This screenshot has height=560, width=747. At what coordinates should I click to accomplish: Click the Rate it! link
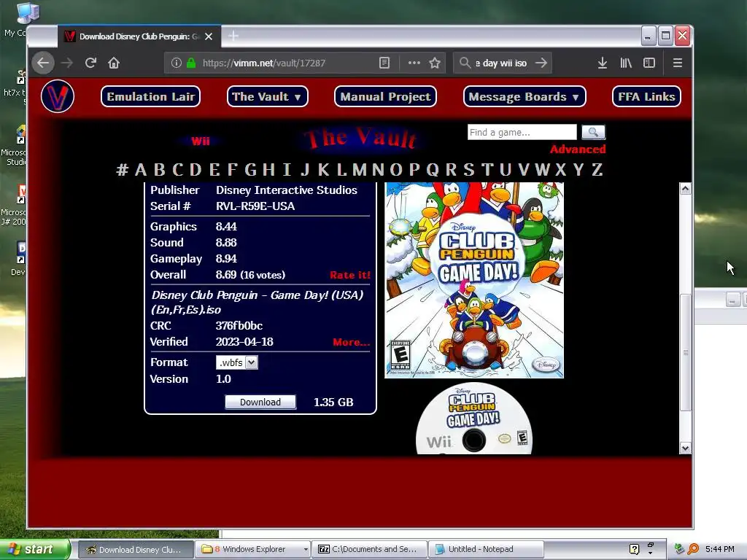[349, 275]
